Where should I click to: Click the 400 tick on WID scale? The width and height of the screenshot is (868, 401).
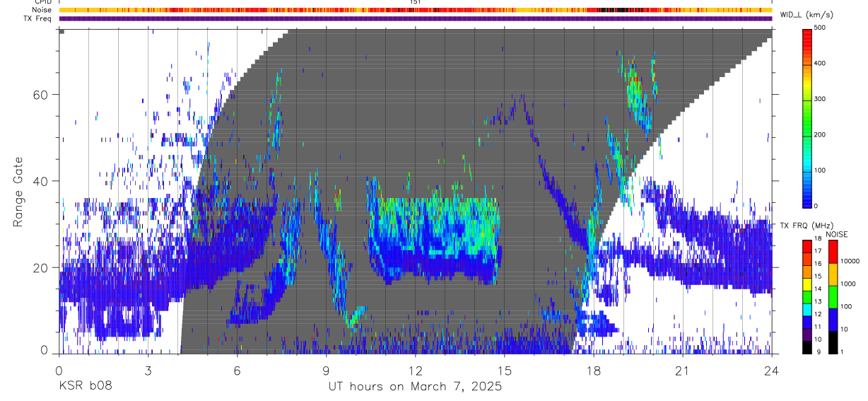coord(821,63)
